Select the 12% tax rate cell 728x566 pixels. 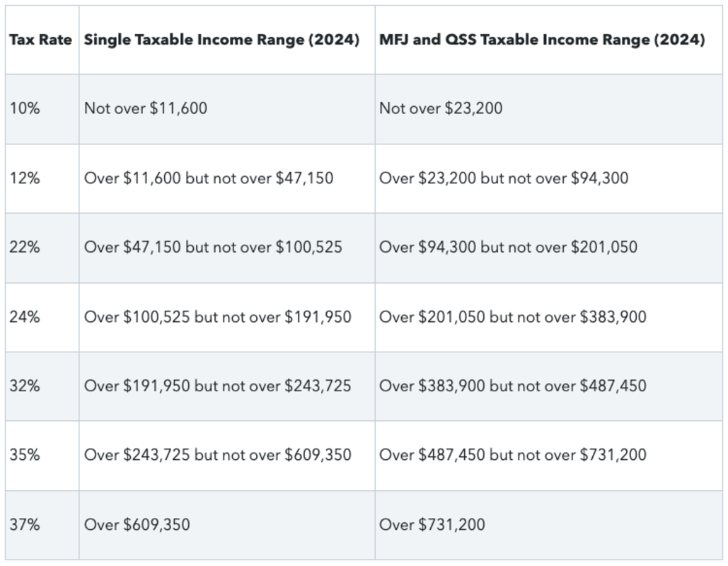25,178
